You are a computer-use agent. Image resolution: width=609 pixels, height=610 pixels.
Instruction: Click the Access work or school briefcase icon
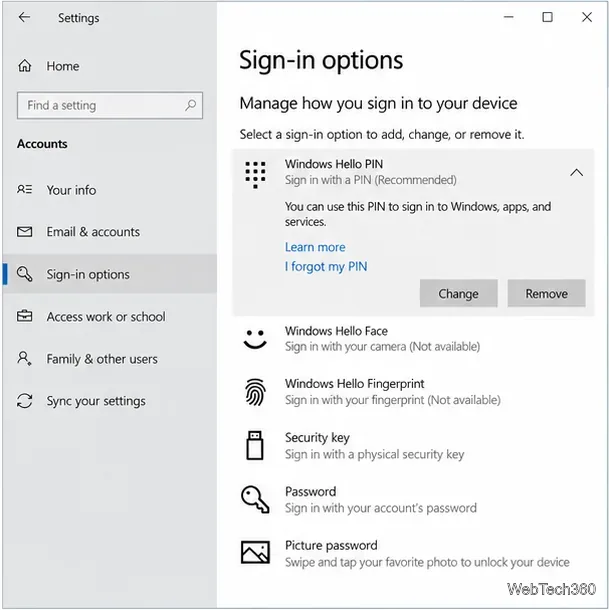click(25, 316)
